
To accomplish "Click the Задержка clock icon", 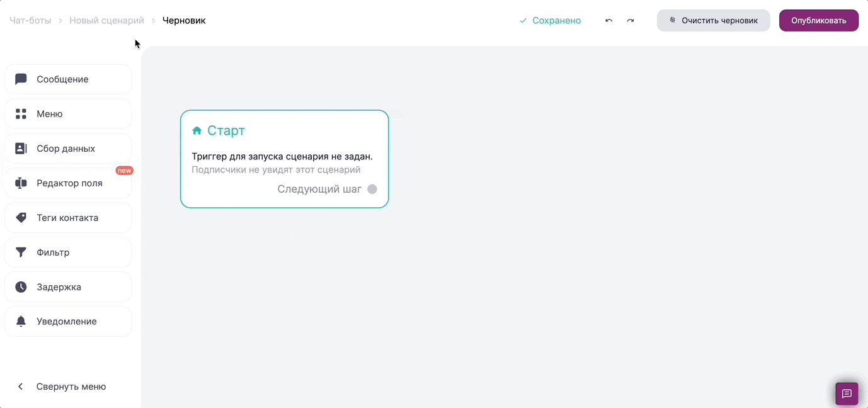I will point(21,287).
